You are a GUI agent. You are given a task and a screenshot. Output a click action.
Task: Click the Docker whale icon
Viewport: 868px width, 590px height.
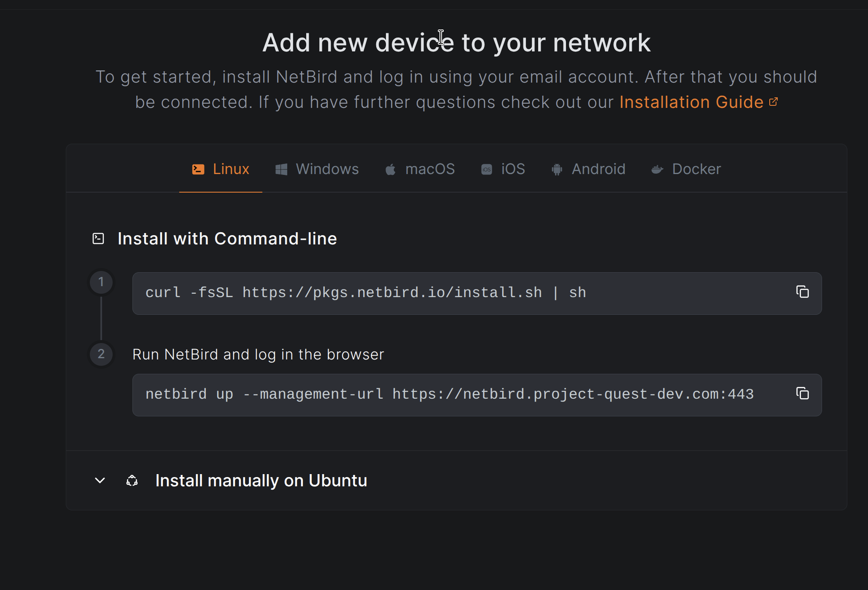(x=657, y=169)
